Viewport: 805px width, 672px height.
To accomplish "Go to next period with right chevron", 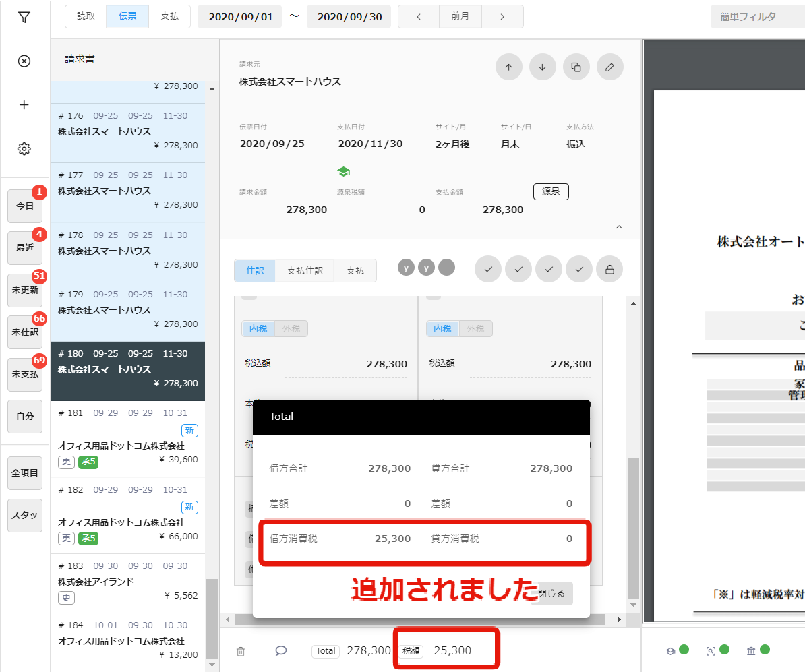I will 502,16.
